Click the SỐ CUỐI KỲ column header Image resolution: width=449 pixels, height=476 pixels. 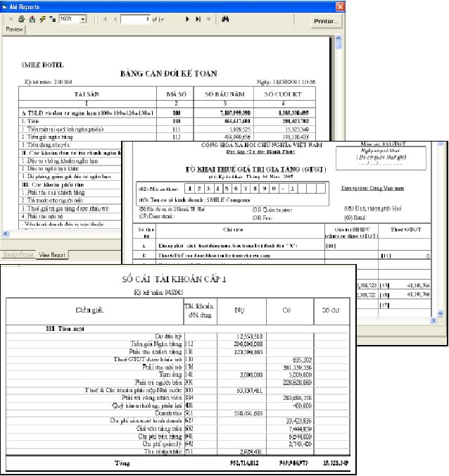(284, 94)
